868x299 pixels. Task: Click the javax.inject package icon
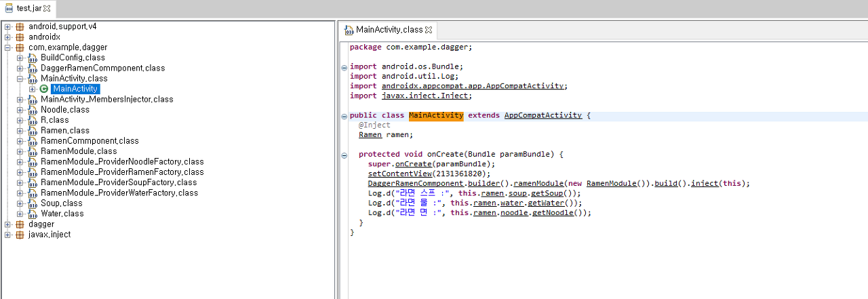click(20, 235)
